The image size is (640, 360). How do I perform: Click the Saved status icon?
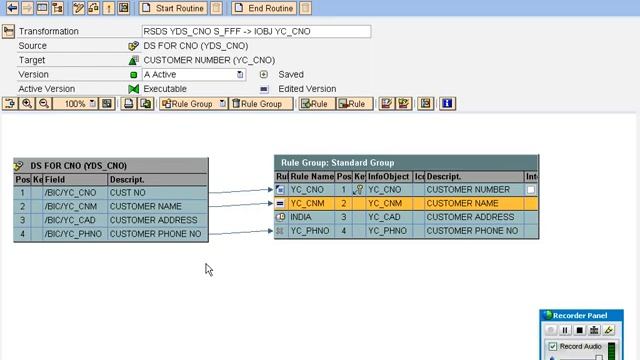(x=264, y=75)
